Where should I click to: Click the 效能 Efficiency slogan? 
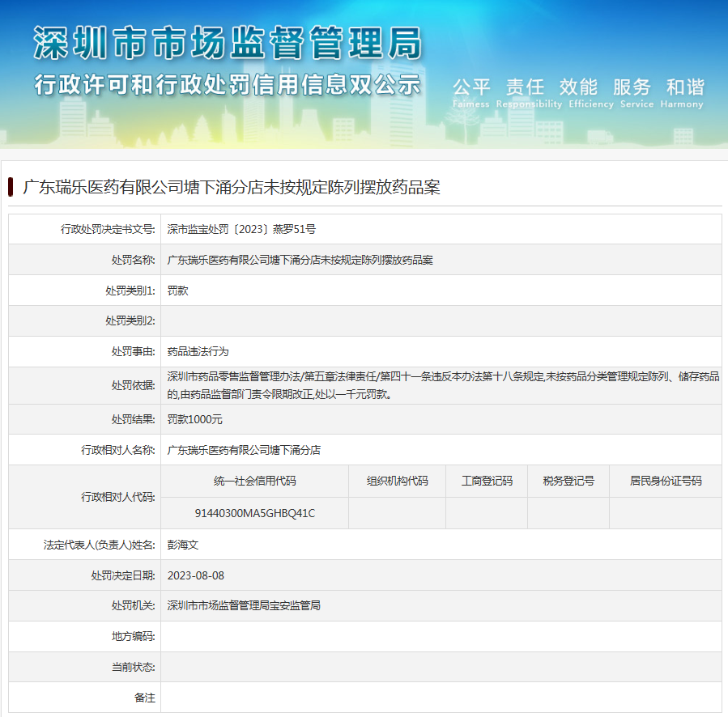click(x=591, y=93)
